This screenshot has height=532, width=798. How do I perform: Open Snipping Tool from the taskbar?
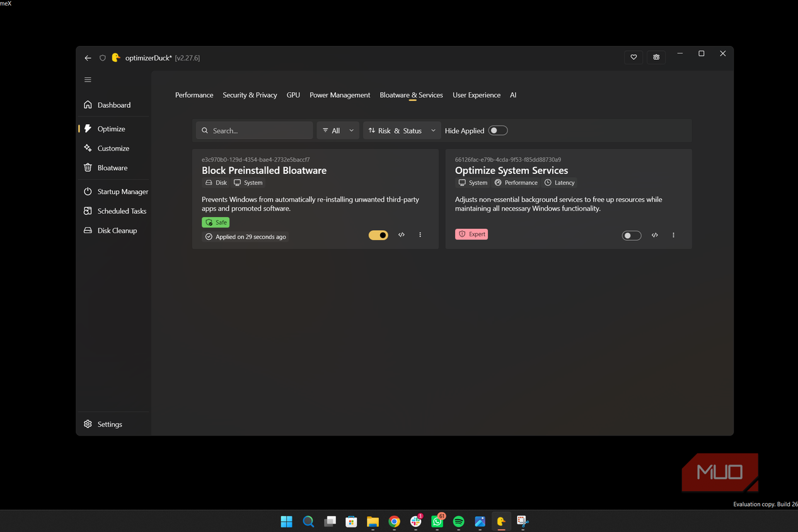tap(523, 521)
